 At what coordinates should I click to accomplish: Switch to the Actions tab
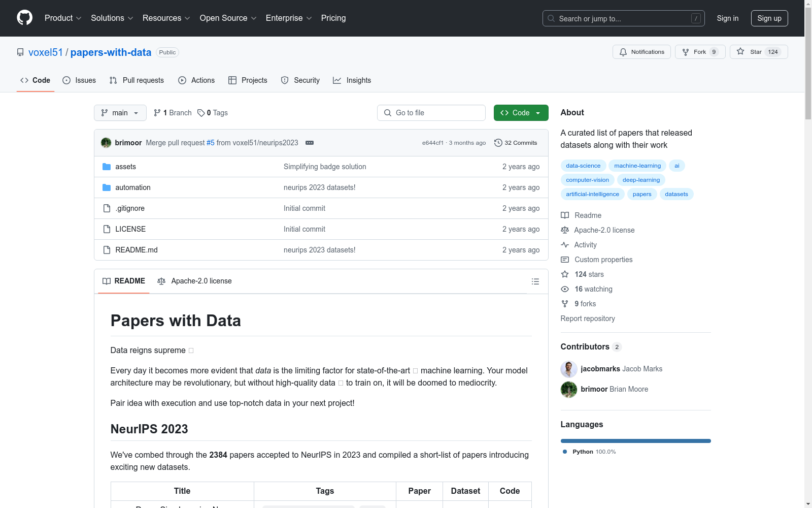pyautogui.click(x=196, y=80)
